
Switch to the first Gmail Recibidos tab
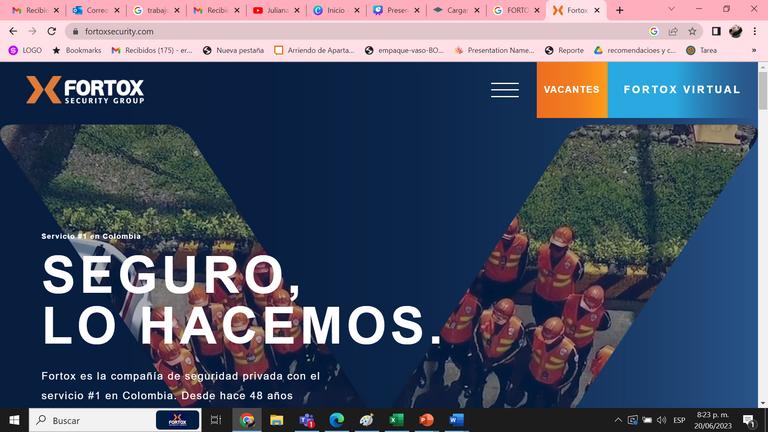(x=35, y=10)
